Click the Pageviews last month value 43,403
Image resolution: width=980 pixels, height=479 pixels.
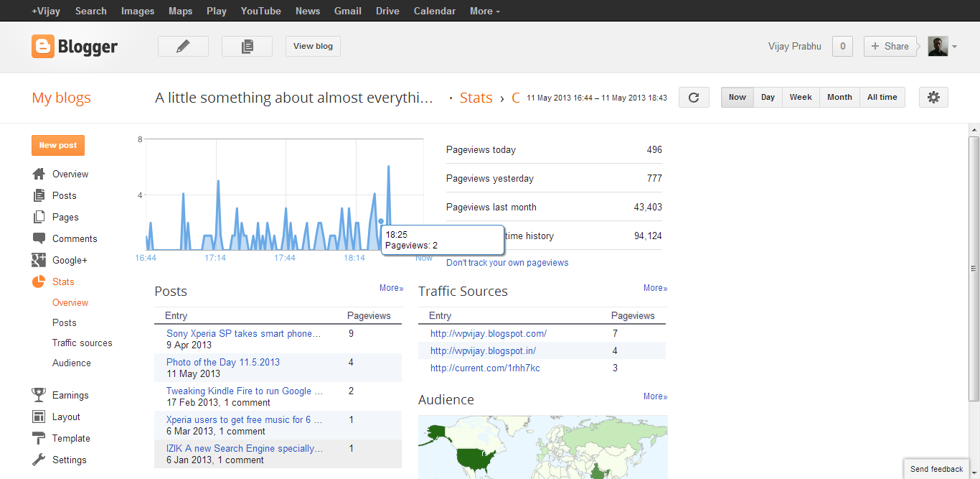pyautogui.click(x=648, y=207)
